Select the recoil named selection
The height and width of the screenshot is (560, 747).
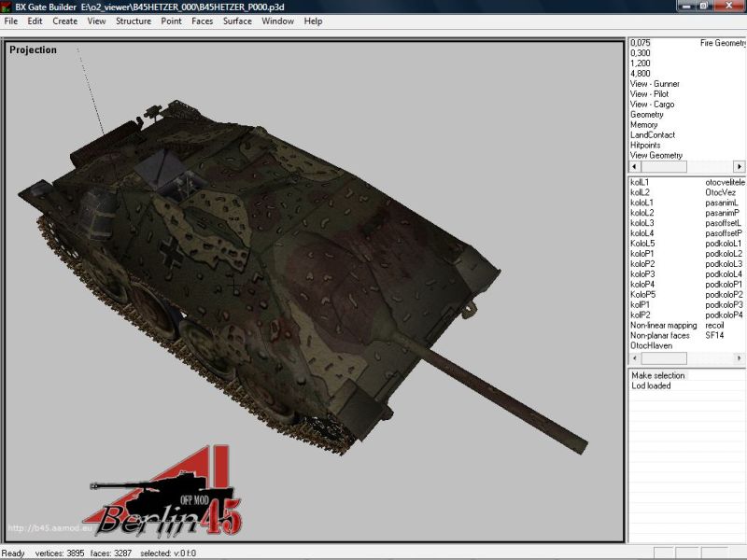coord(714,325)
